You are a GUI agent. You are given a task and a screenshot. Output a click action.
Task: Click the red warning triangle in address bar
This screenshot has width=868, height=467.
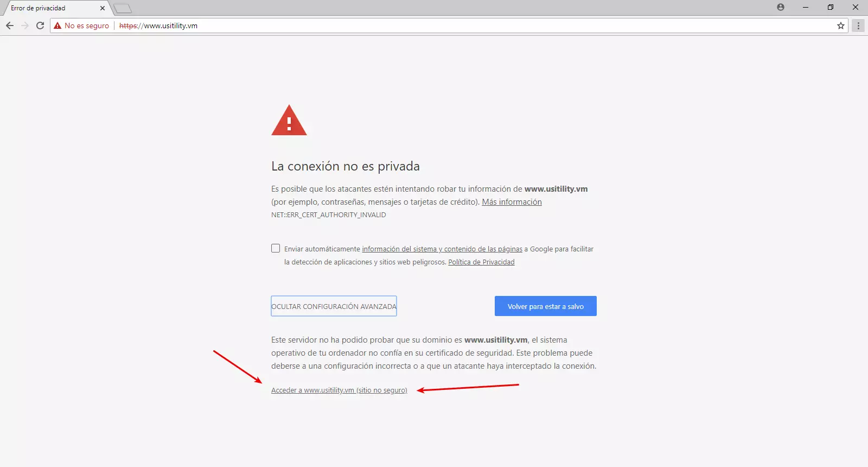click(x=58, y=26)
